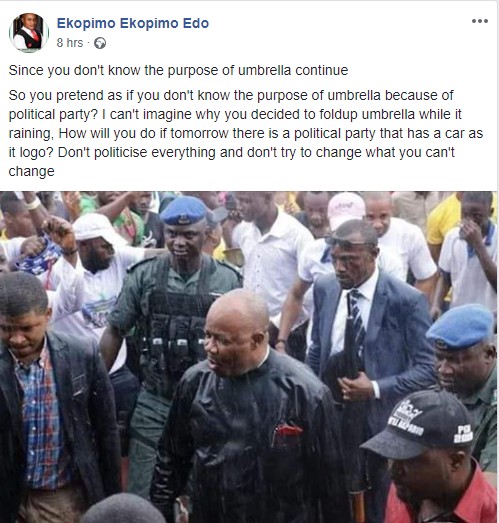Click the white cap on the bearded man

[96, 227]
